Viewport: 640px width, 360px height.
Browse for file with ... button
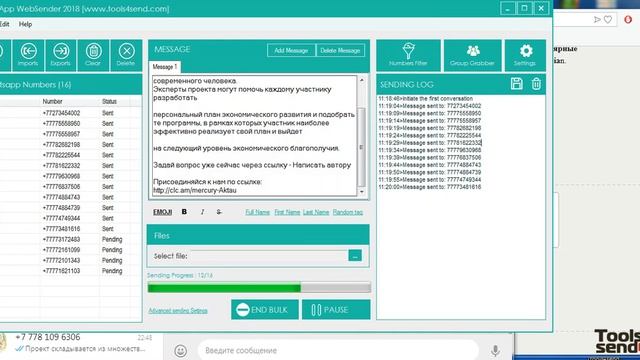click(x=355, y=256)
